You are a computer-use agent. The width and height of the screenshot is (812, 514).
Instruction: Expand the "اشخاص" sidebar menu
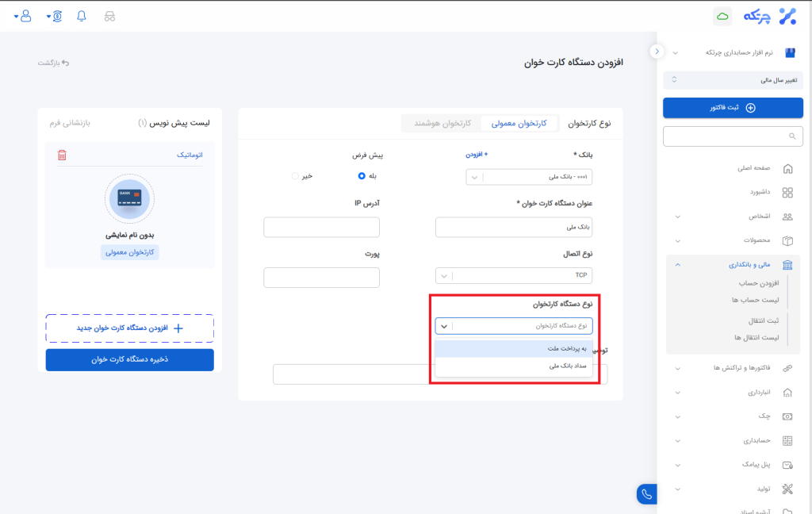tap(731, 216)
